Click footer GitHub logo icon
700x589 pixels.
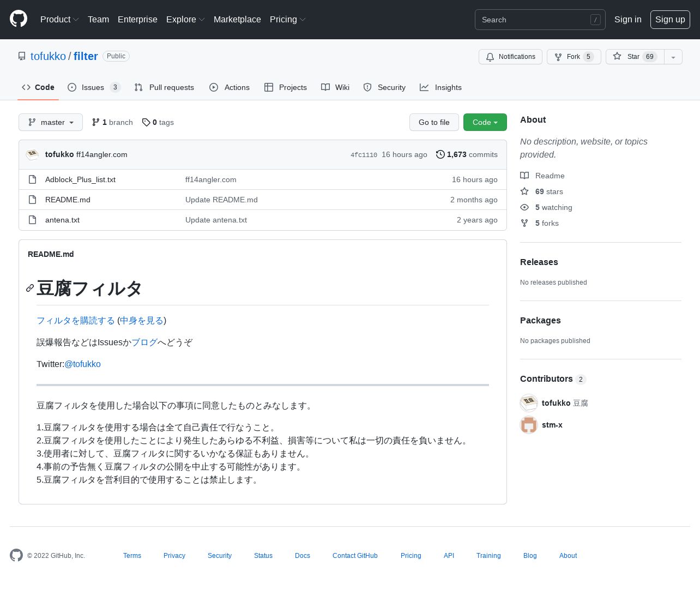coord(16,555)
